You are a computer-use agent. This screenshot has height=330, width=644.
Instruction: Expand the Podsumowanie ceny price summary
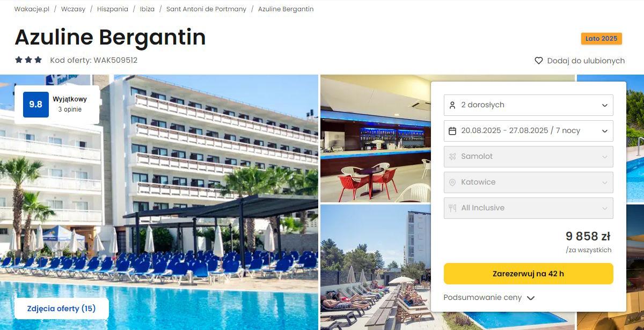click(489, 297)
